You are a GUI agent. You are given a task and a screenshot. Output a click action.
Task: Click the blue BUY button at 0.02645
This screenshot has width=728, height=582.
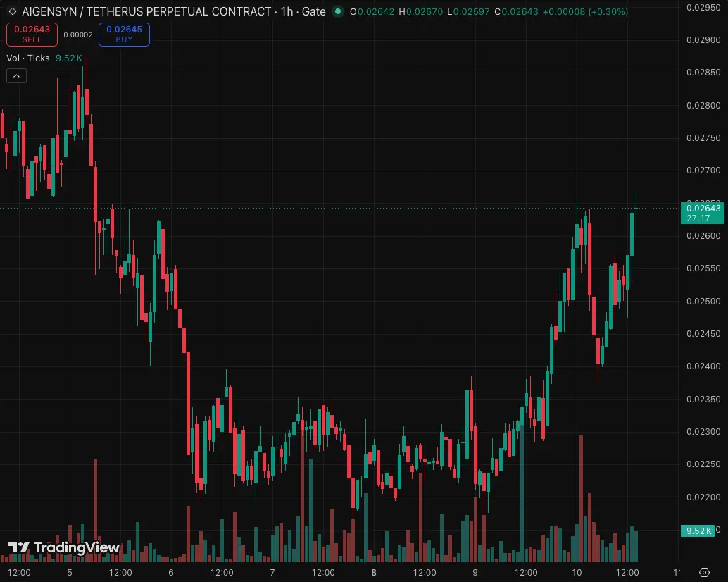[124, 35]
